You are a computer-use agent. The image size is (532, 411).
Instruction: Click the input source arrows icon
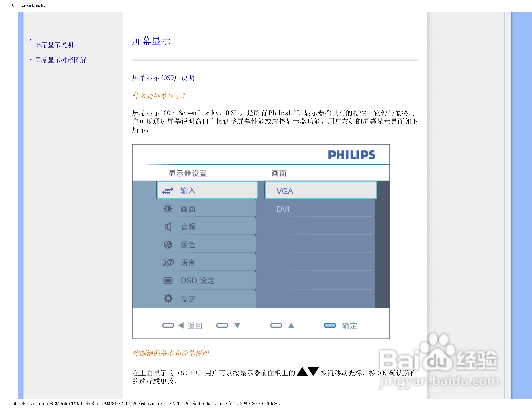click(x=168, y=191)
